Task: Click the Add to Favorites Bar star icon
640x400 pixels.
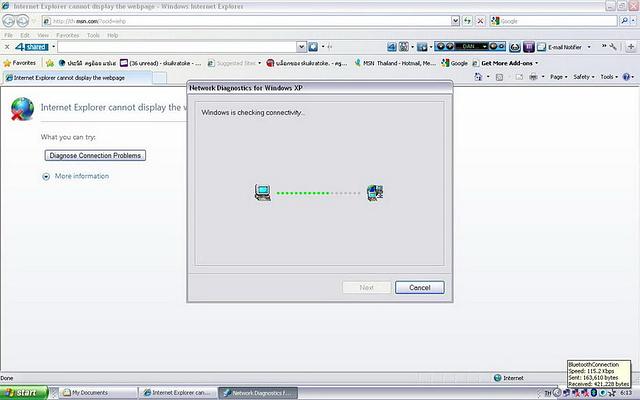Action: point(50,63)
